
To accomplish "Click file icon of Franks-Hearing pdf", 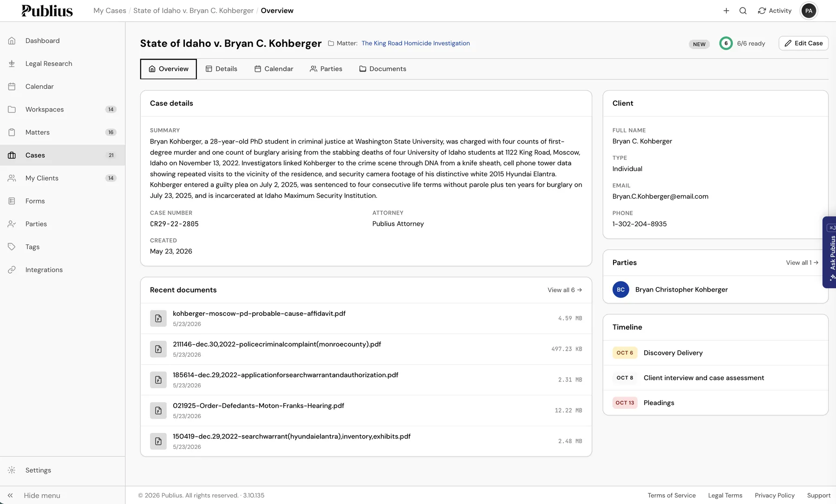I will pos(158,411).
